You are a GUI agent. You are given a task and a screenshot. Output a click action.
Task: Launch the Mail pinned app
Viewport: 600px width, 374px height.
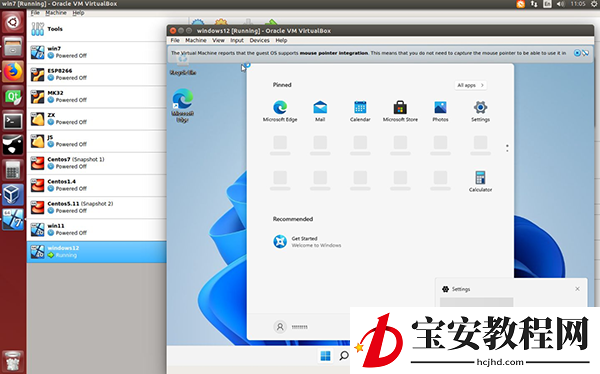(320, 111)
